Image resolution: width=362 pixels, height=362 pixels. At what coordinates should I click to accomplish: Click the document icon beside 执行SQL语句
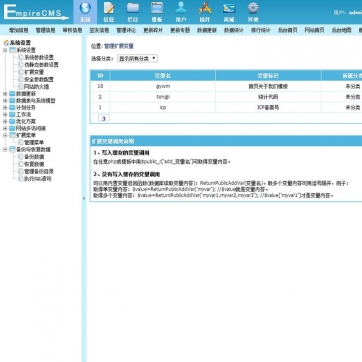21,179
